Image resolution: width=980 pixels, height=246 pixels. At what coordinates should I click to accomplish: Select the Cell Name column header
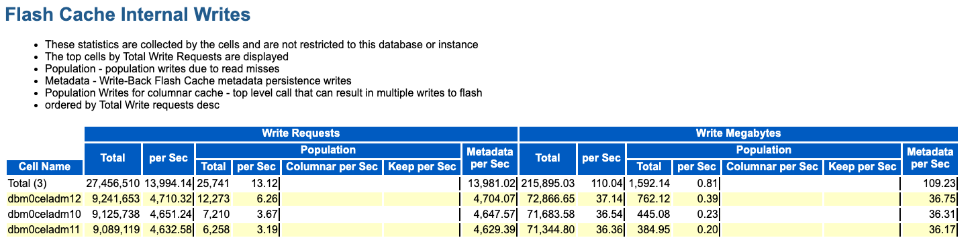pyautogui.click(x=45, y=167)
